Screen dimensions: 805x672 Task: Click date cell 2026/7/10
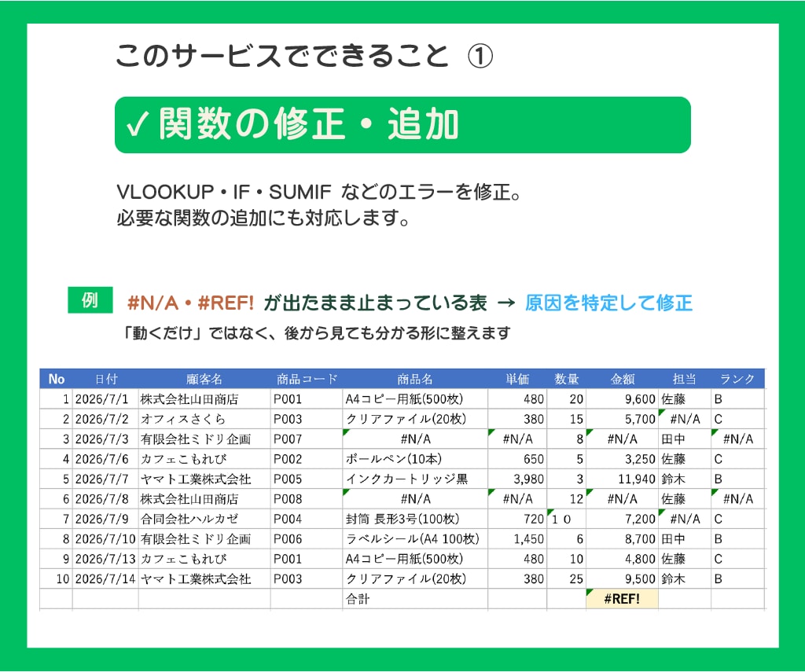[x=106, y=539]
